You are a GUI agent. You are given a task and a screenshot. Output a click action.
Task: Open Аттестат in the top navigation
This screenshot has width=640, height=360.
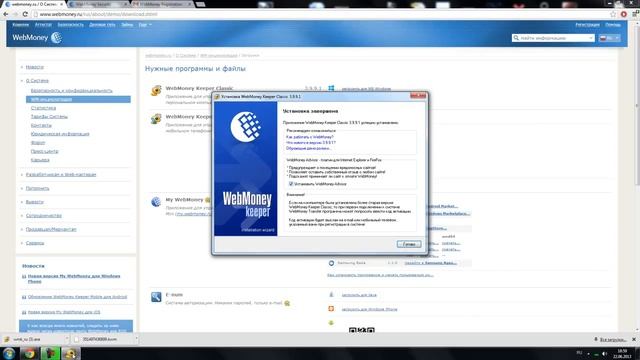tap(43, 25)
